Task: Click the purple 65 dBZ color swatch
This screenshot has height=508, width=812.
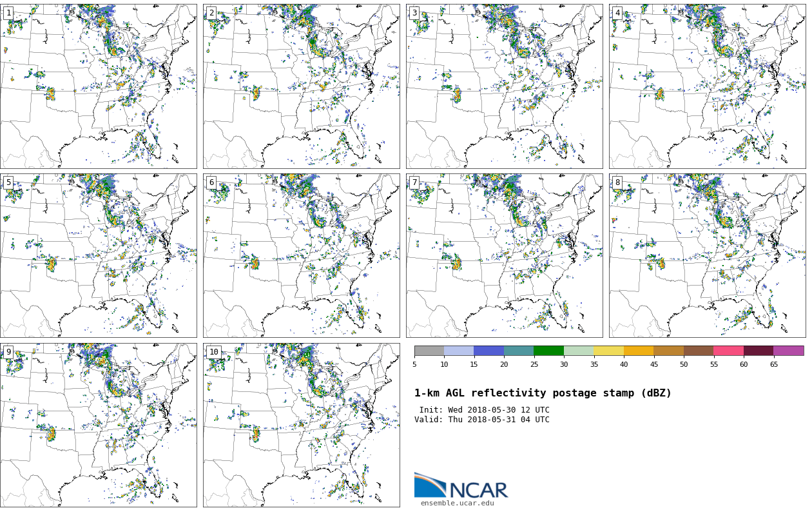Action: 788,351
